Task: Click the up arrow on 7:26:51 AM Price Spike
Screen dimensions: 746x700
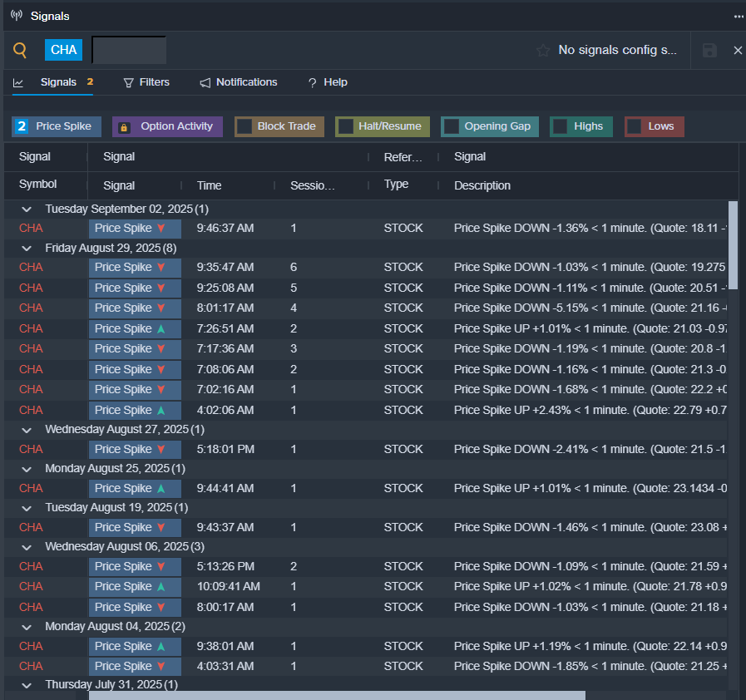Action: click(161, 328)
